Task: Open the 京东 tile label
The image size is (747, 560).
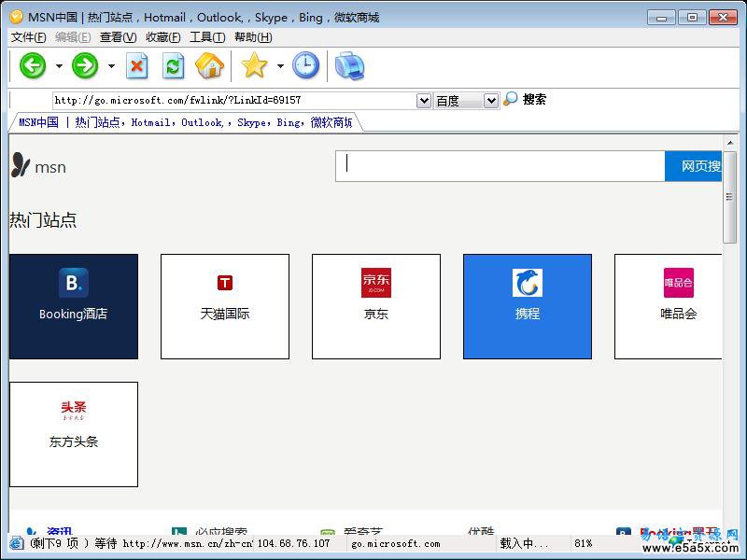Action: tap(376, 314)
